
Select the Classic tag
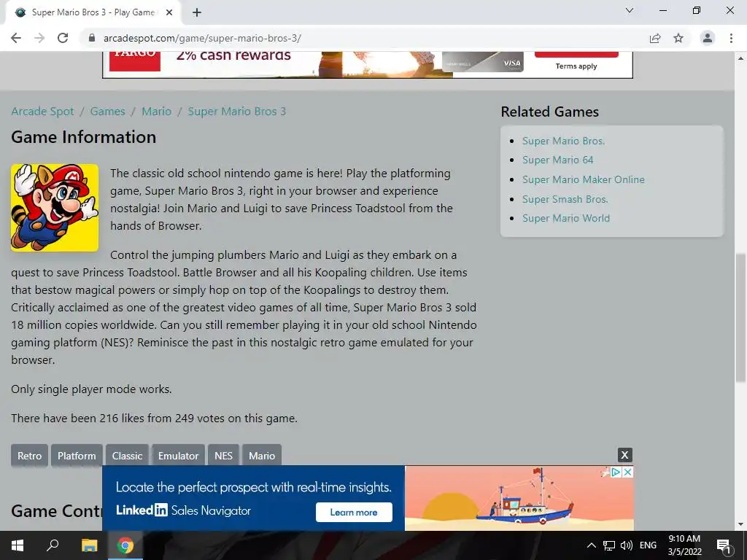[x=127, y=456]
